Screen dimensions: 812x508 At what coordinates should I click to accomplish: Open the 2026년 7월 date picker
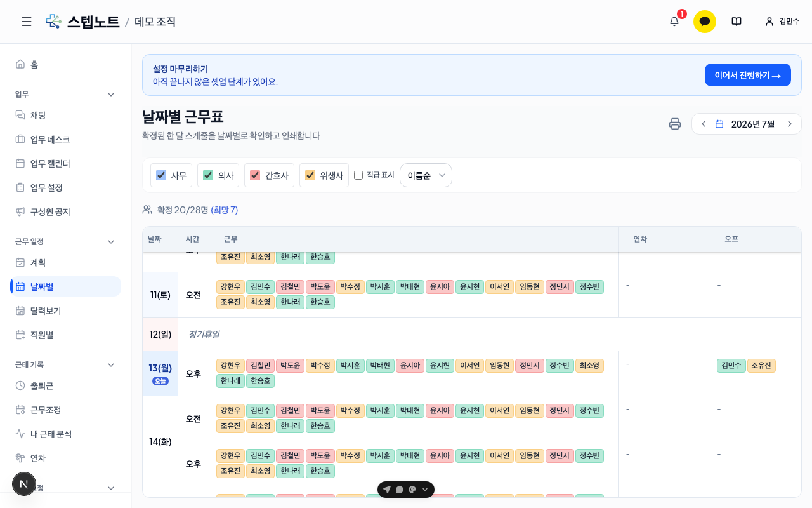pyautogui.click(x=745, y=124)
